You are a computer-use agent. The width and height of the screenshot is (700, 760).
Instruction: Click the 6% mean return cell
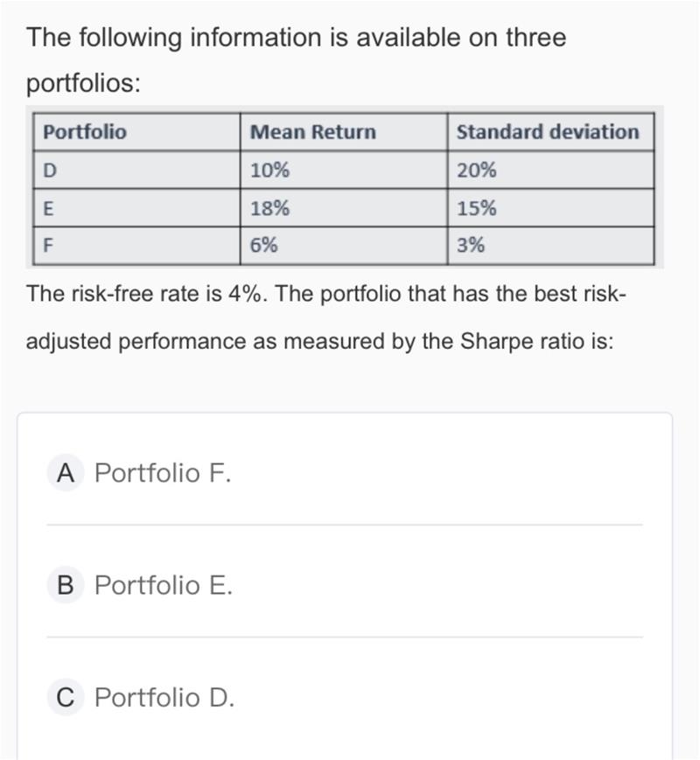(x=264, y=246)
